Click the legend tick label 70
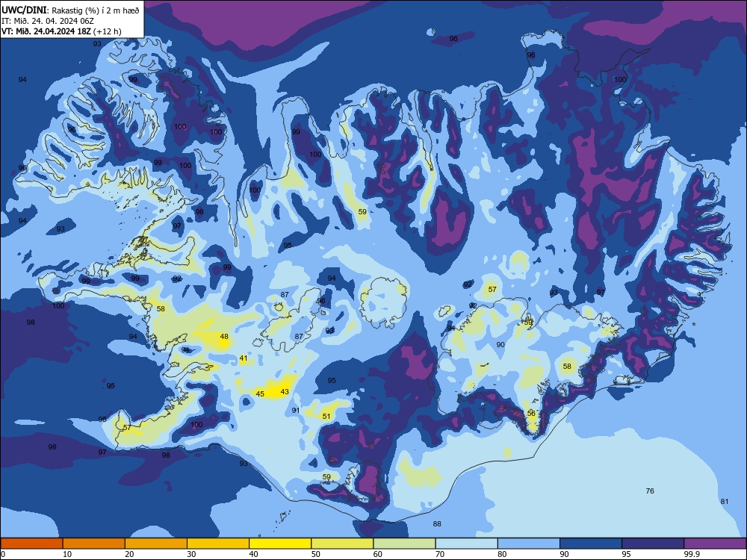This screenshot has height=560, width=747. click(x=440, y=554)
